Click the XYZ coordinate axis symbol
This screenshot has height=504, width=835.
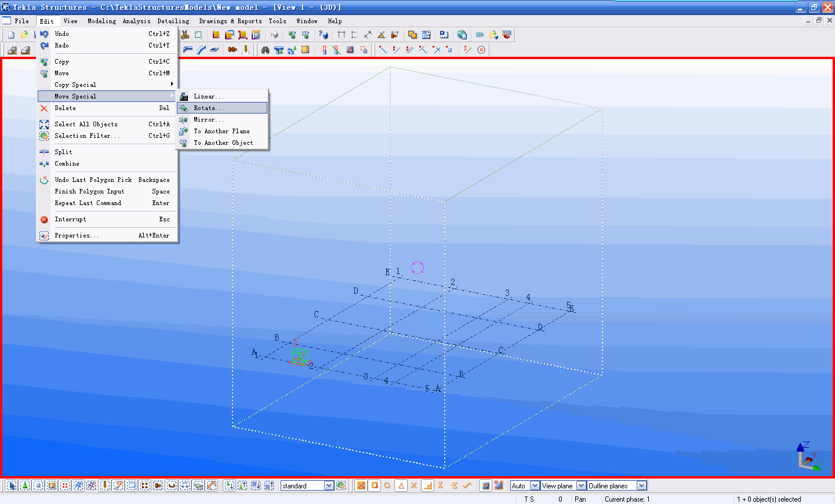[809, 456]
